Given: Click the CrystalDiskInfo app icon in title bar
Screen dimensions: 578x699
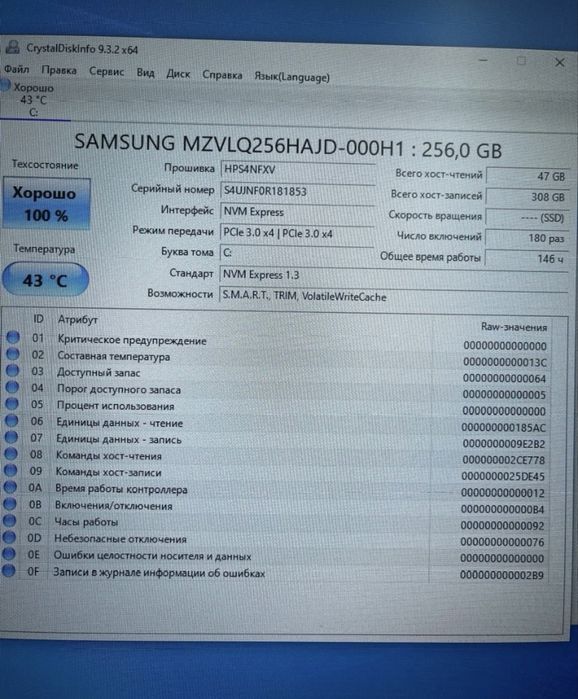Looking at the screenshot, I should (12, 47).
